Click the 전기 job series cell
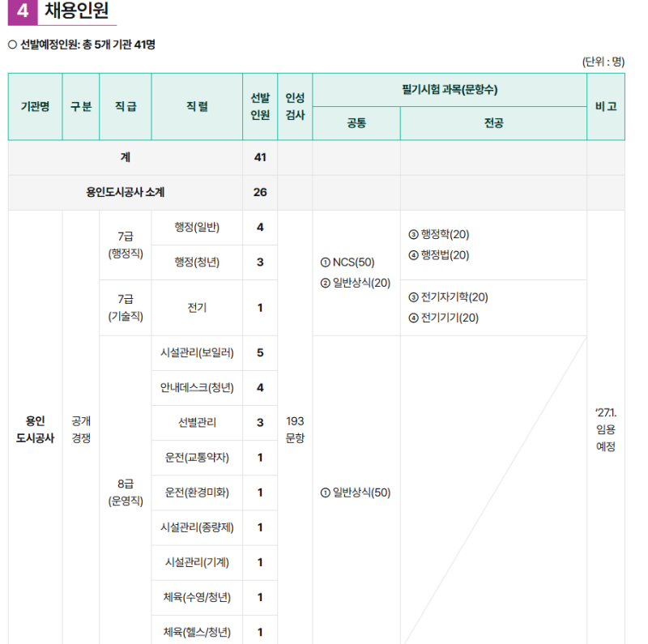 click(197, 308)
